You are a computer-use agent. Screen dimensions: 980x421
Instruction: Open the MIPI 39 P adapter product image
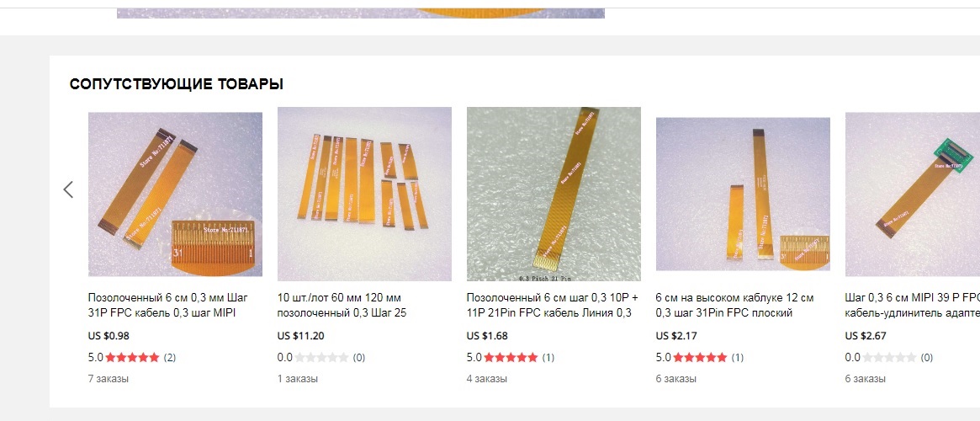coord(913,195)
